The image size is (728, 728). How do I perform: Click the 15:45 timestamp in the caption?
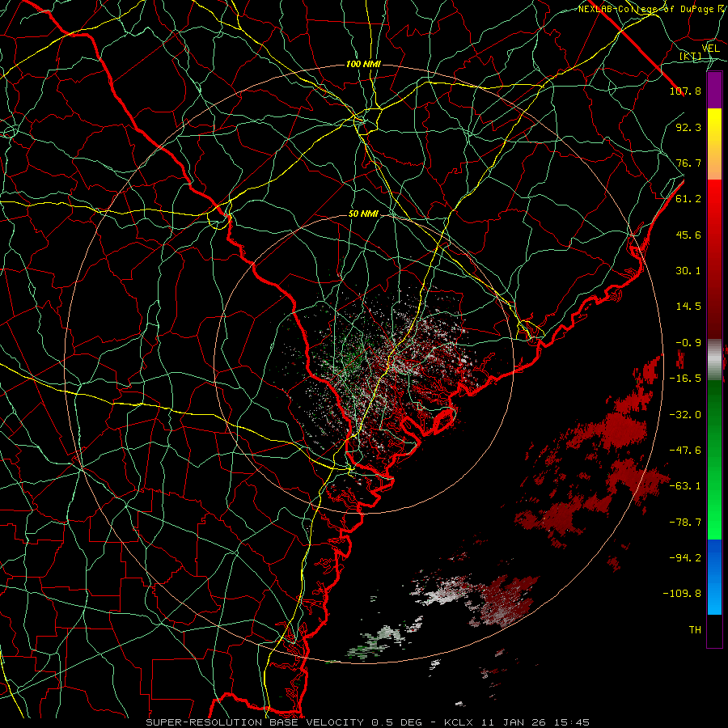click(573, 722)
